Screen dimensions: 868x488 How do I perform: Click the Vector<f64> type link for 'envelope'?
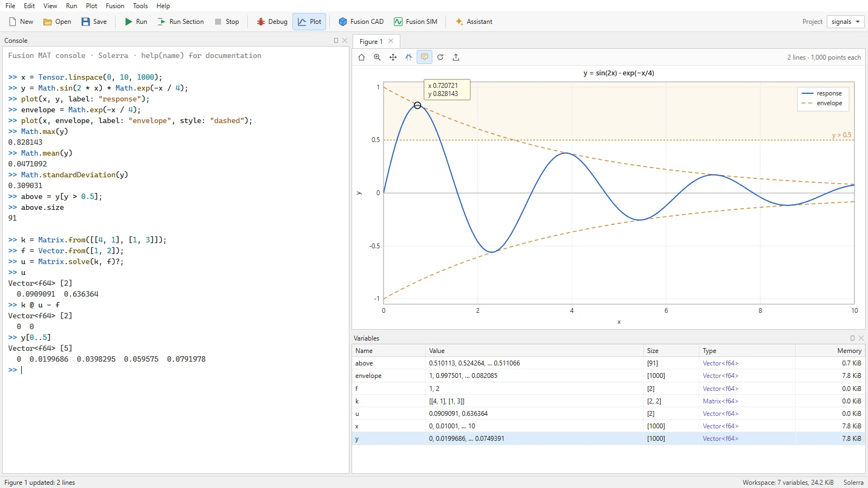720,376
